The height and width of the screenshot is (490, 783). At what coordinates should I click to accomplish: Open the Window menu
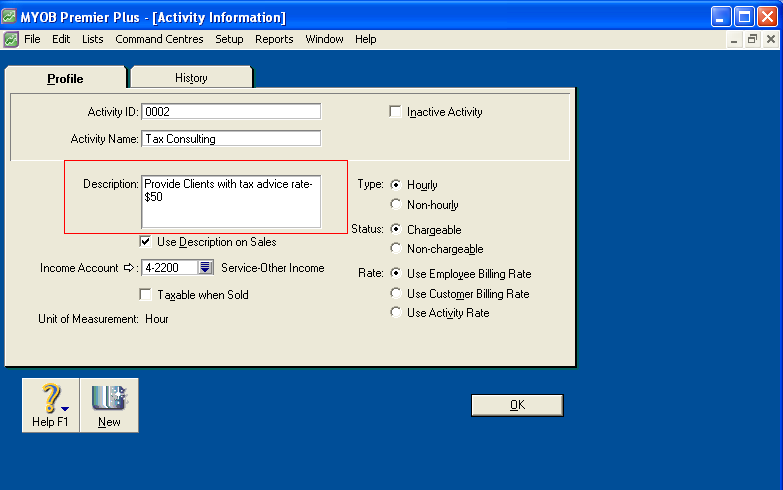click(x=324, y=39)
